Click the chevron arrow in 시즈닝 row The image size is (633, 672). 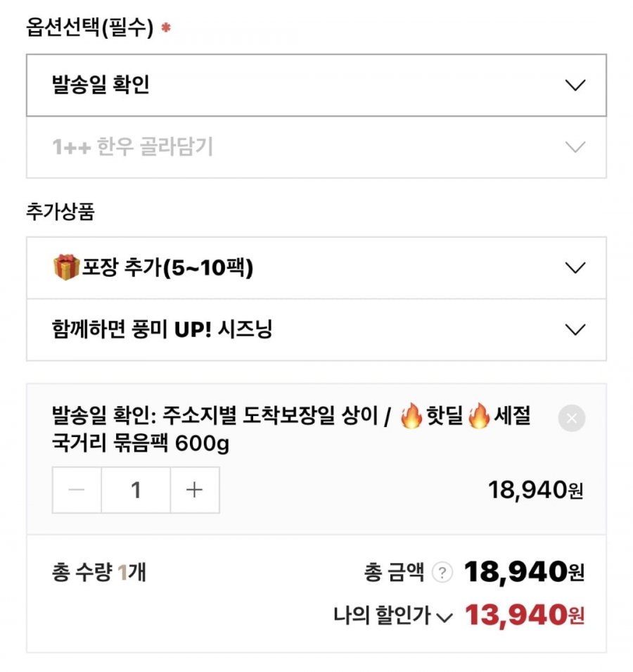(x=575, y=330)
